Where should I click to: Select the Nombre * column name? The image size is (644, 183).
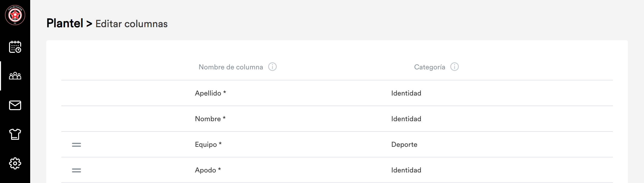point(210,119)
